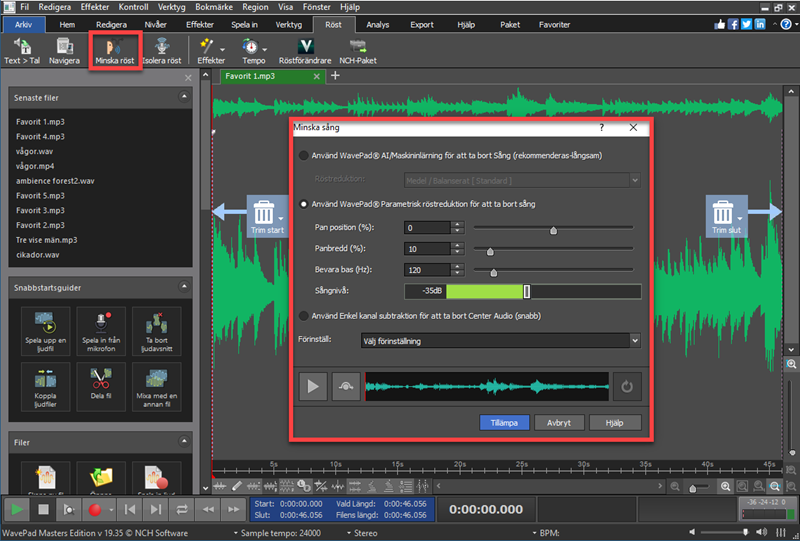Click the fast-forward transport button
The image size is (800, 541).
pos(234,509)
